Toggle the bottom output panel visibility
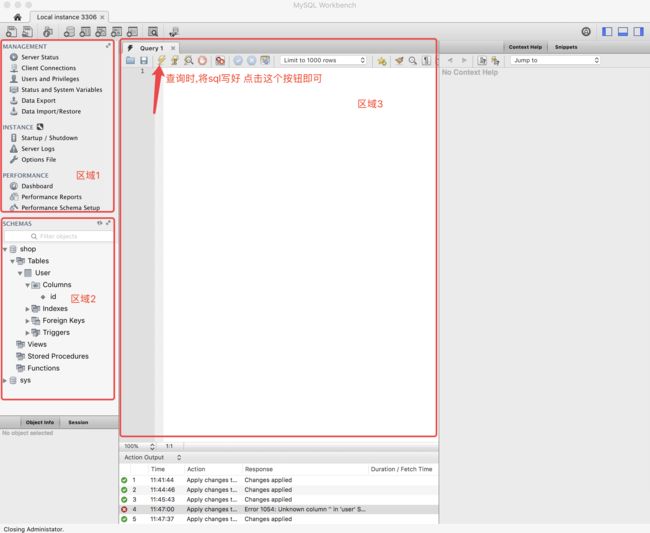 pyautogui.click(x=623, y=31)
